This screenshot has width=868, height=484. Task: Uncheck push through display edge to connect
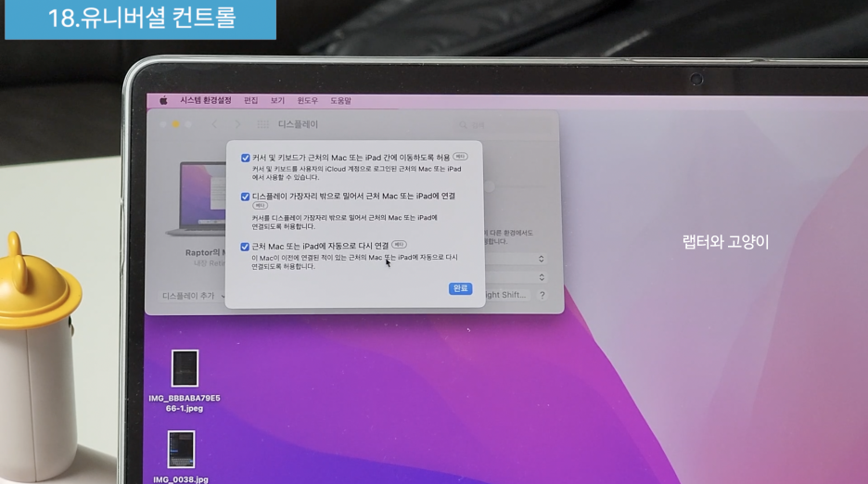coord(245,197)
